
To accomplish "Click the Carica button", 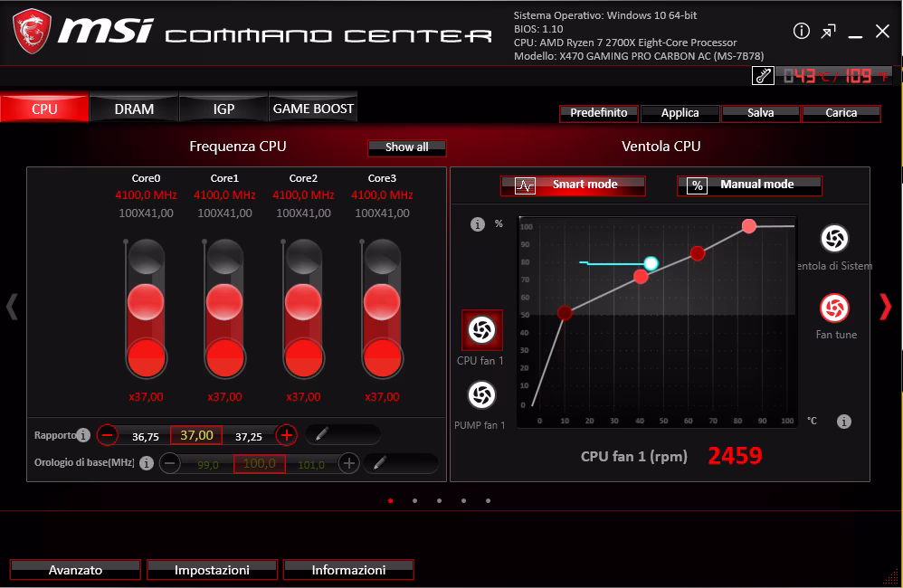I will click(x=841, y=113).
